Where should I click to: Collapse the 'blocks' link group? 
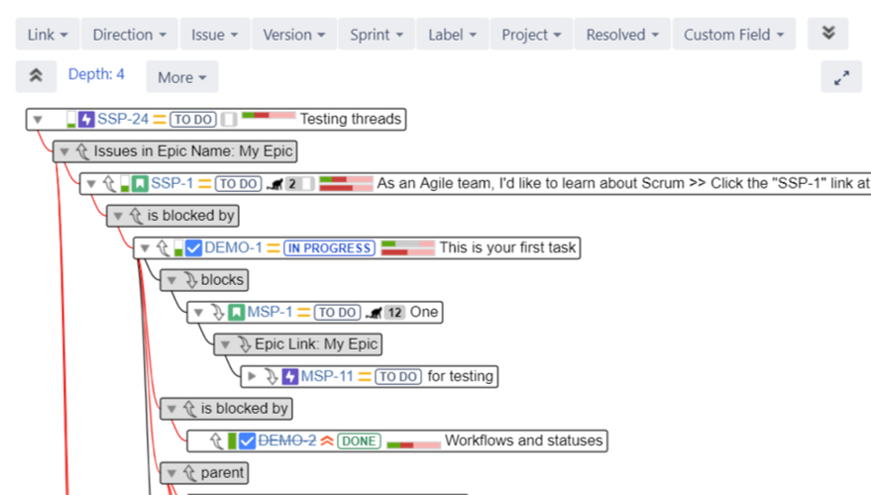pos(171,280)
